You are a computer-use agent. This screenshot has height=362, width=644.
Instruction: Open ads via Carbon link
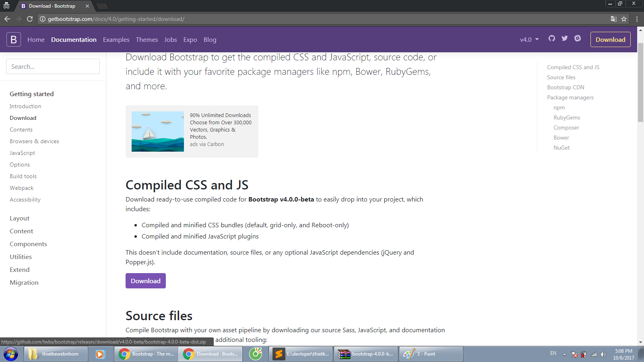click(207, 144)
